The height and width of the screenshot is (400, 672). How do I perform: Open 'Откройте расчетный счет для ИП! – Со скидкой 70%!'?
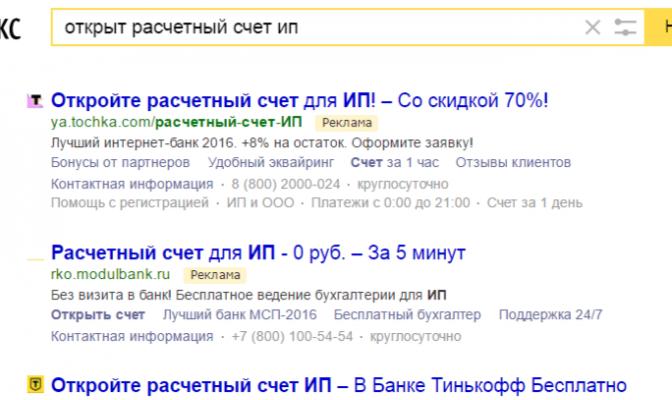[x=300, y=101]
